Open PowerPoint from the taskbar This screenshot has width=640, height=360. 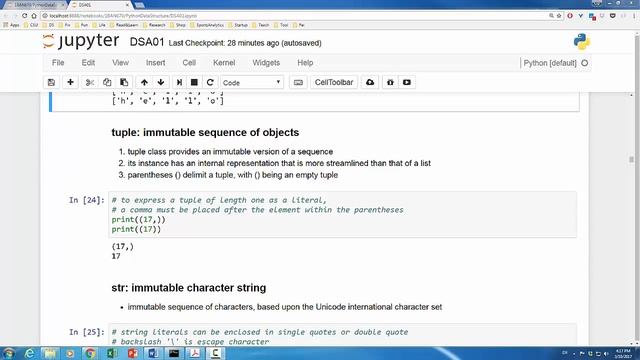133,353
